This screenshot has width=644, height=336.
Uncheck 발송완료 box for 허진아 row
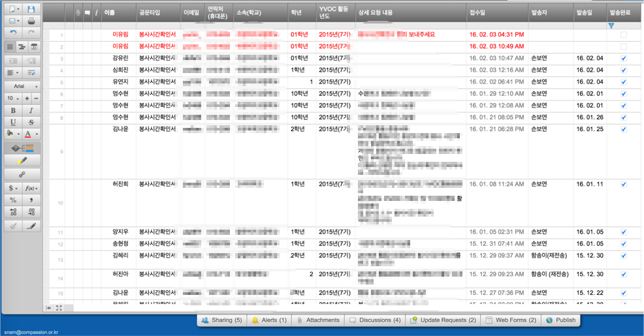coord(624,275)
